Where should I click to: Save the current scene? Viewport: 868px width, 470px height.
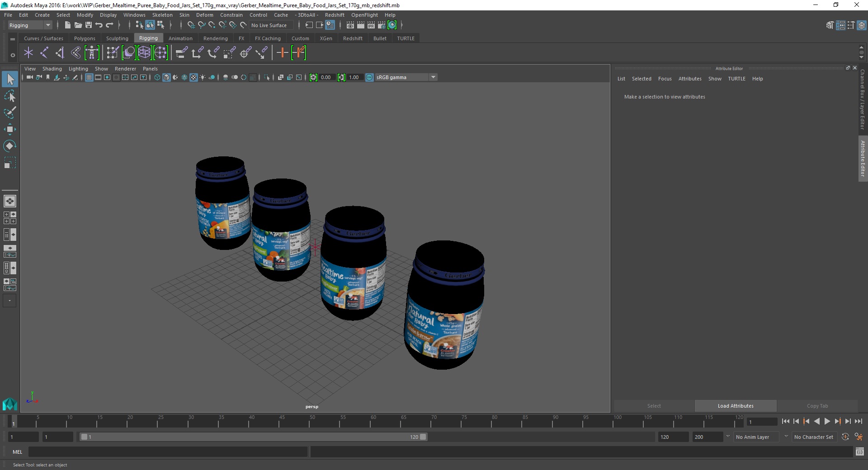88,25
